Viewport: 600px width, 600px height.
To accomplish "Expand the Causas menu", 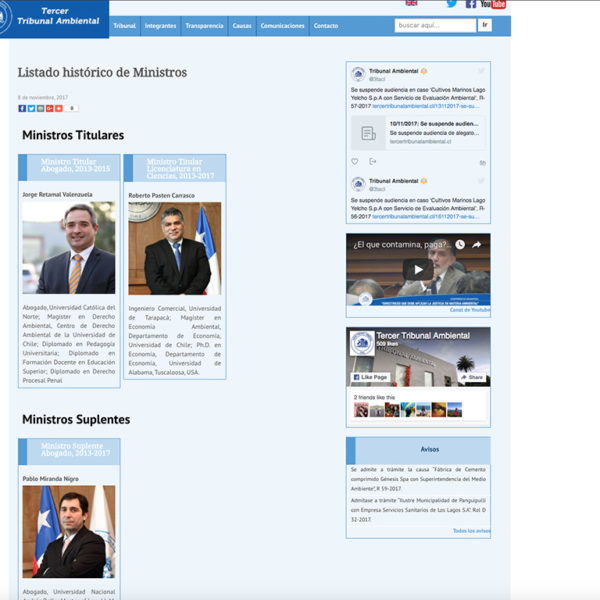I will coord(241,26).
